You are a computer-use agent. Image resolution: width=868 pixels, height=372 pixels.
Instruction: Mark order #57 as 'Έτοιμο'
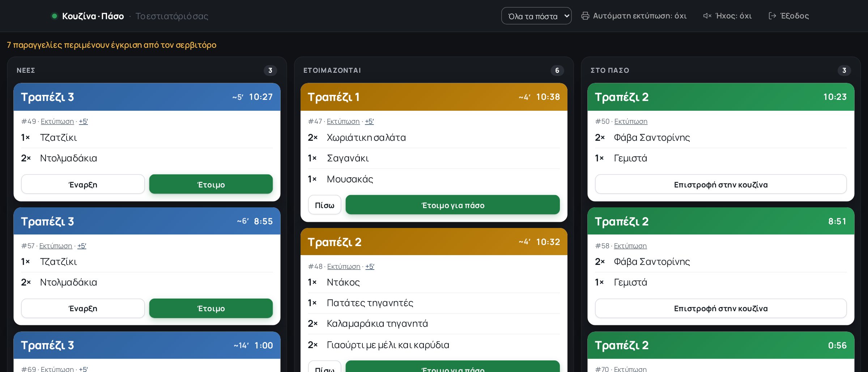[x=211, y=308]
